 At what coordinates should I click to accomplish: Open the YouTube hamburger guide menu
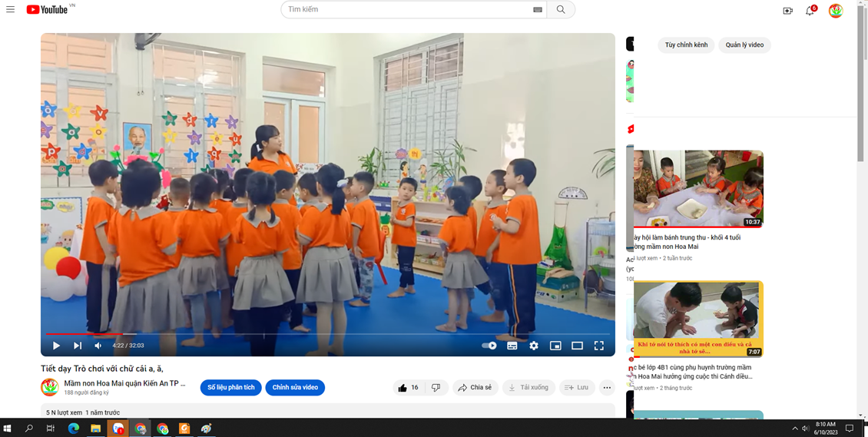pyautogui.click(x=10, y=10)
